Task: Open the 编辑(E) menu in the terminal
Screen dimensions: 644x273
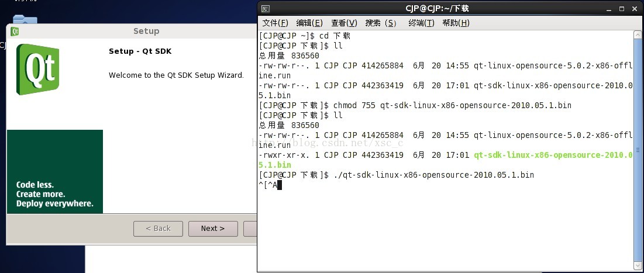Action: [x=309, y=23]
